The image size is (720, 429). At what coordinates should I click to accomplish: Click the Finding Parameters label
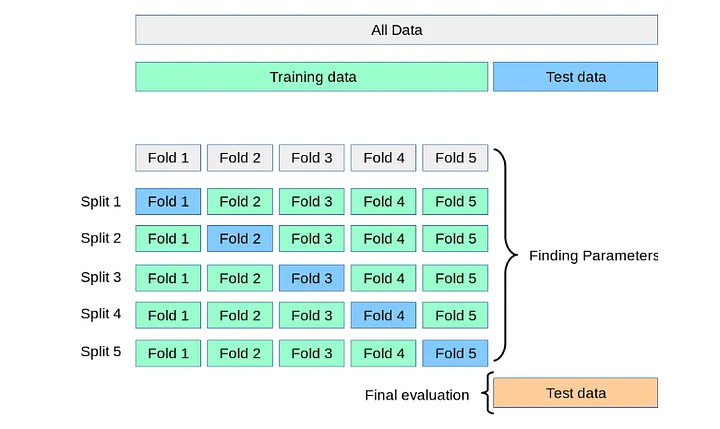point(593,256)
